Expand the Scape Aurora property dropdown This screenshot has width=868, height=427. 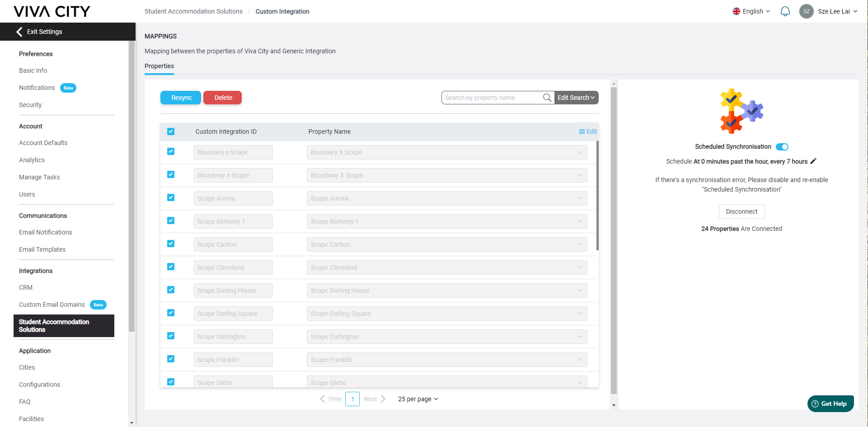pos(447,198)
